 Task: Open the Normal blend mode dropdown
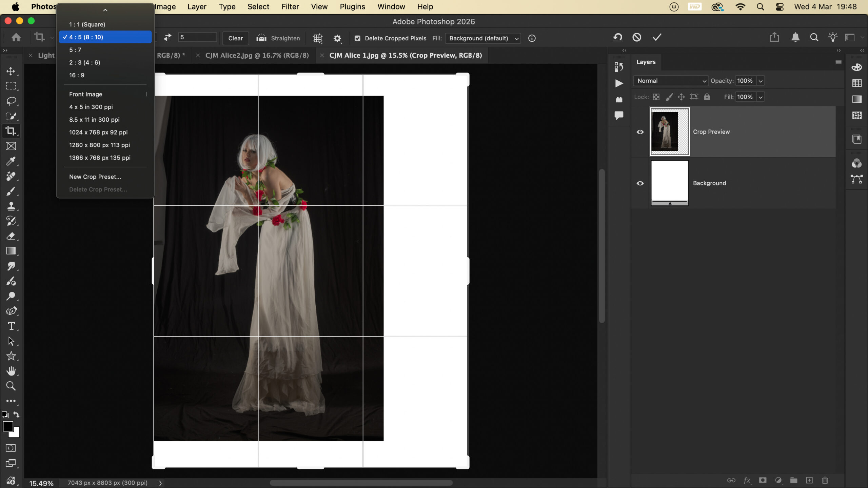tap(671, 81)
